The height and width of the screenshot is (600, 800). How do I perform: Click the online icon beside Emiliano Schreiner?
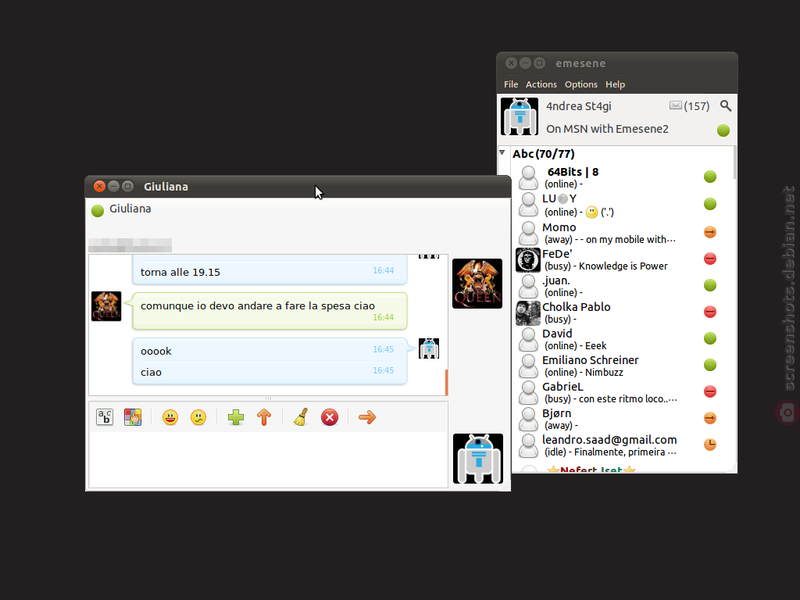710,365
